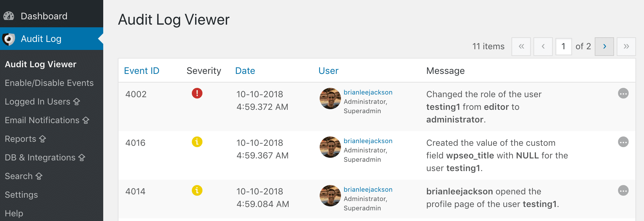644x221 pixels.
Task: Click the Audit Log shield icon
Action: click(x=9, y=39)
